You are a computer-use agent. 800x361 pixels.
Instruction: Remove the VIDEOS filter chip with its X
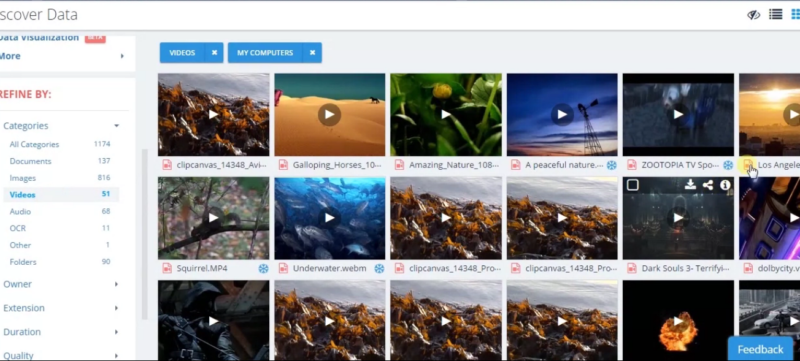click(214, 53)
